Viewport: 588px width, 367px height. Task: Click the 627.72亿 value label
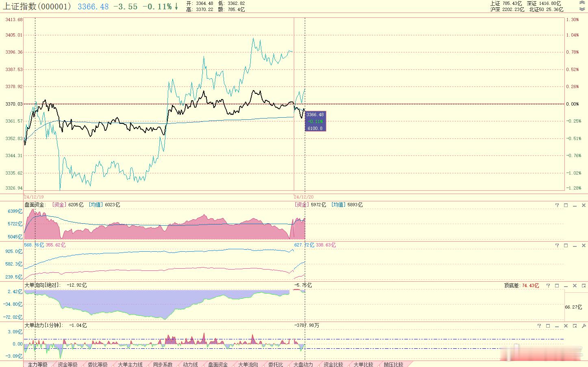click(304, 245)
